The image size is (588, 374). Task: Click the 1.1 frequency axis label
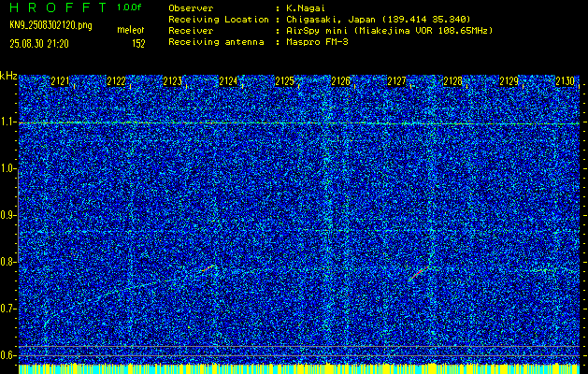coord(7,122)
